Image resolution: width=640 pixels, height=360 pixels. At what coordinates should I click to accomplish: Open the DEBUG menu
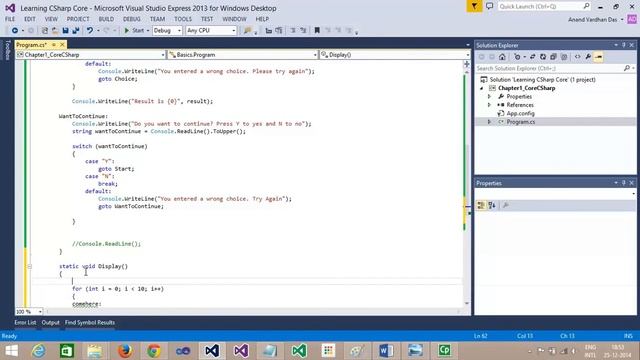coord(131,19)
